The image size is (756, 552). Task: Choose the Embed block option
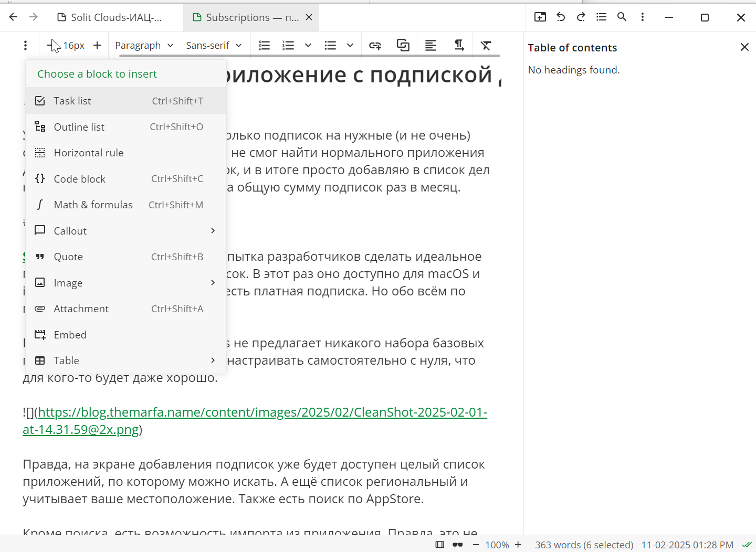126,335
